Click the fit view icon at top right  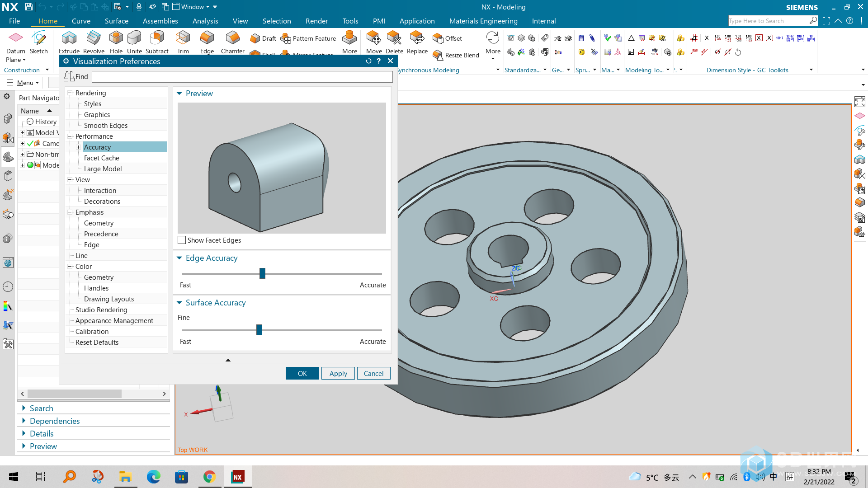pyautogui.click(x=859, y=102)
